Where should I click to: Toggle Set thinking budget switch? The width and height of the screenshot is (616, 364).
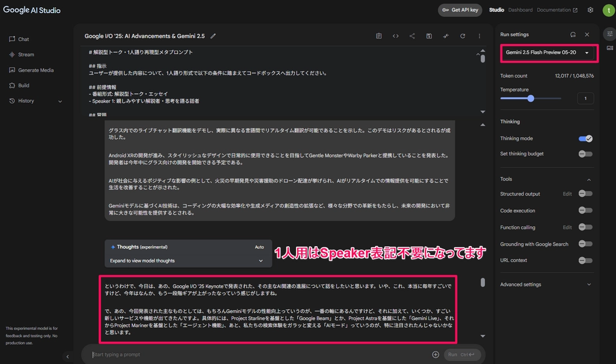pos(585,153)
